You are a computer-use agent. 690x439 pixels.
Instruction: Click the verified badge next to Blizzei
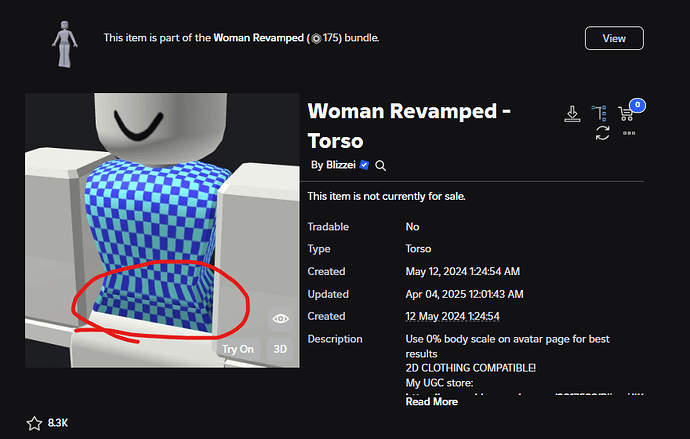364,165
